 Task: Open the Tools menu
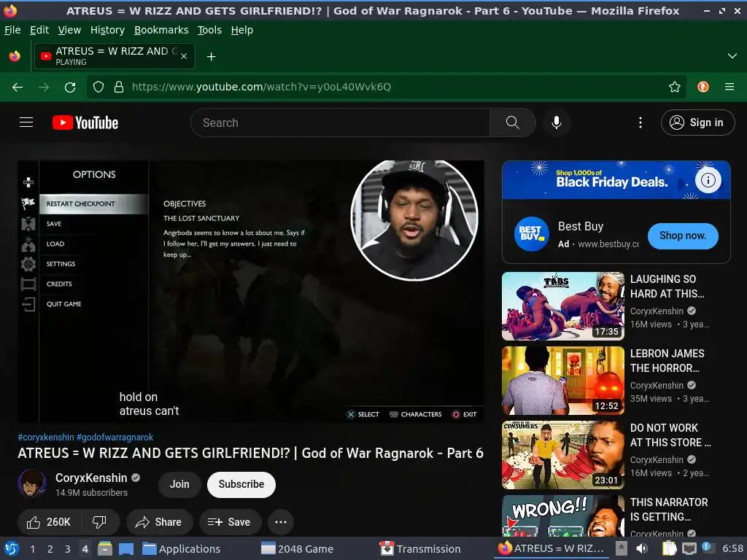[209, 30]
